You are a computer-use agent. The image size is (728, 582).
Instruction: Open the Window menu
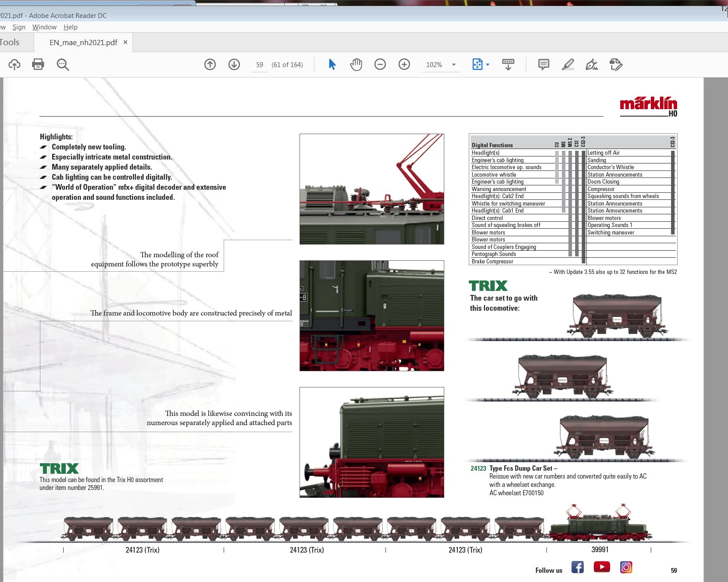point(44,27)
